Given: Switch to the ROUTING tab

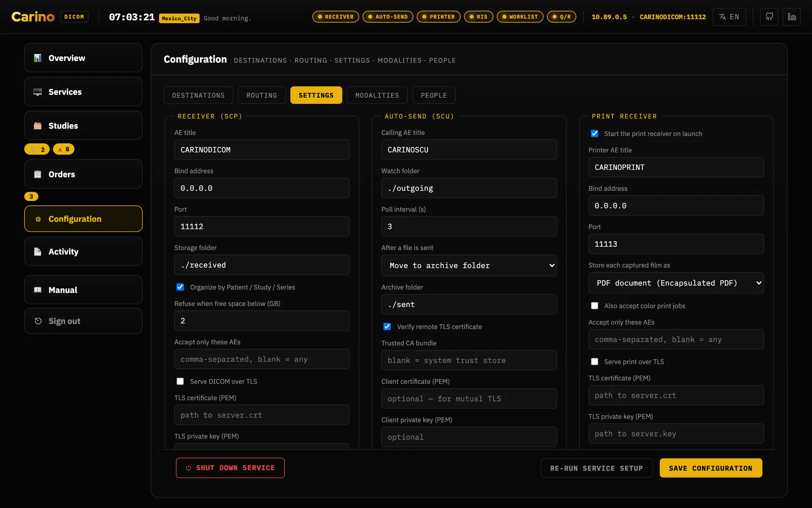Looking at the screenshot, I should pos(262,95).
